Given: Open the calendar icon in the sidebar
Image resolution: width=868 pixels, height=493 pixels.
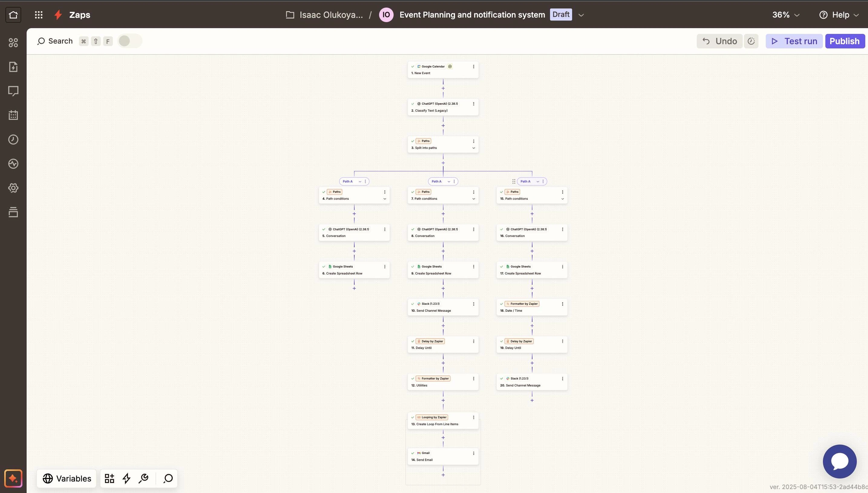Looking at the screenshot, I should click(x=13, y=115).
